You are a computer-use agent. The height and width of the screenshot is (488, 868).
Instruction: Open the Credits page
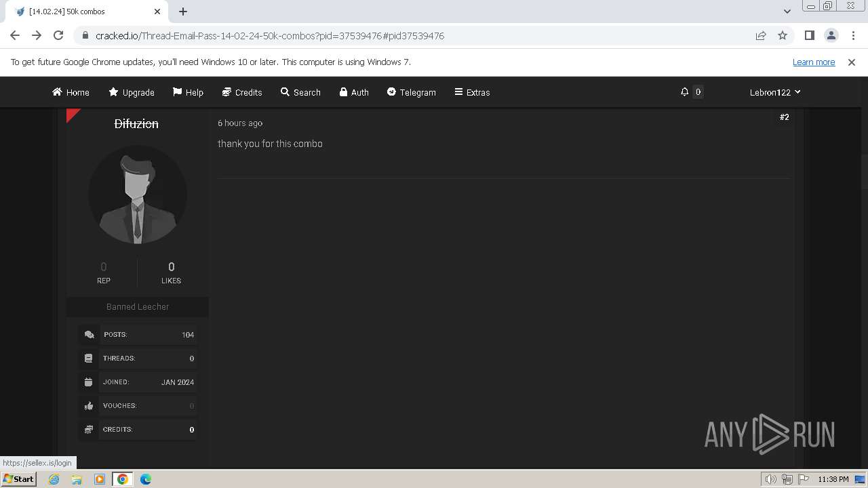click(242, 92)
